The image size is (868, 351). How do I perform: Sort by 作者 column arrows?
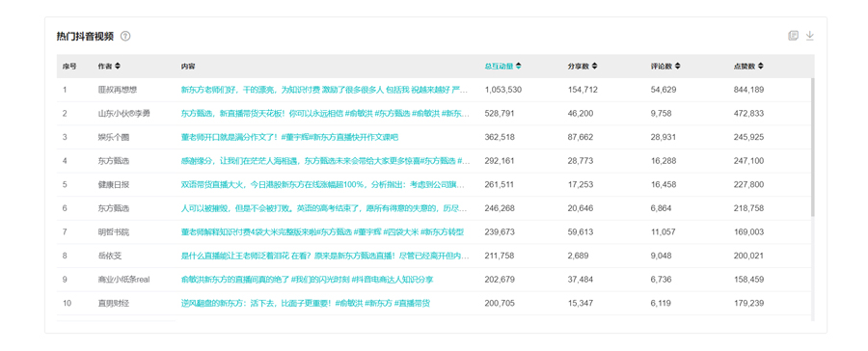coord(118,67)
